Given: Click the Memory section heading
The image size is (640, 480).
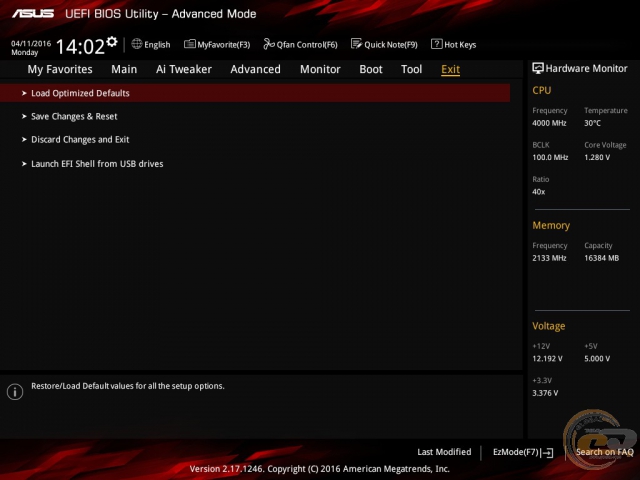Looking at the screenshot, I should [x=551, y=225].
